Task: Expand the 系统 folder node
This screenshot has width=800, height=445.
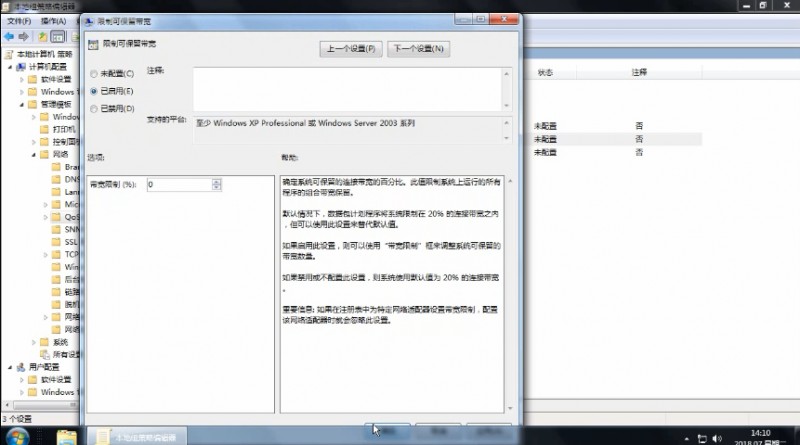Action: tap(34, 342)
